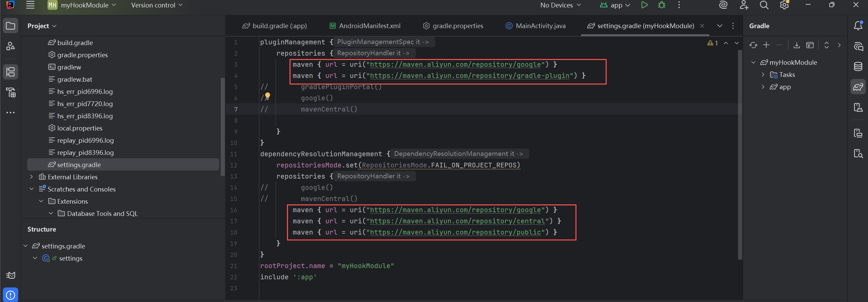Close the settings.gradle editor tab
This screenshot has width=868, height=302.
(x=702, y=26)
